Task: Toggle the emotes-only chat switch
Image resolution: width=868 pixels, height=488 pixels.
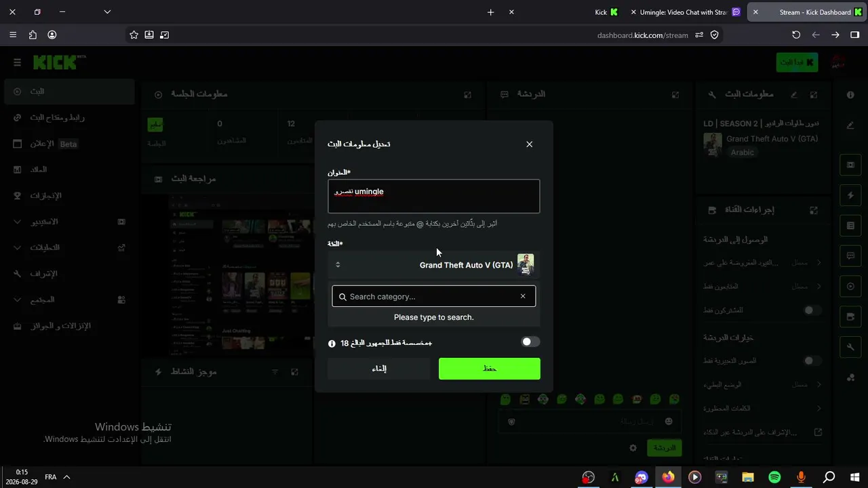Action: tap(811, 361)
